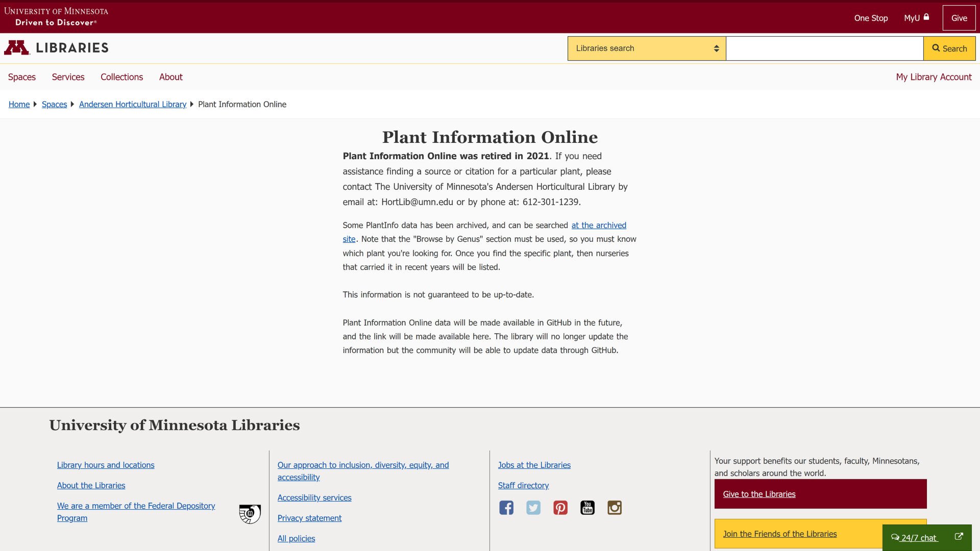Open the archived site link
The width and height of the screenshot is (980, 551).
(x=598, y=226)
